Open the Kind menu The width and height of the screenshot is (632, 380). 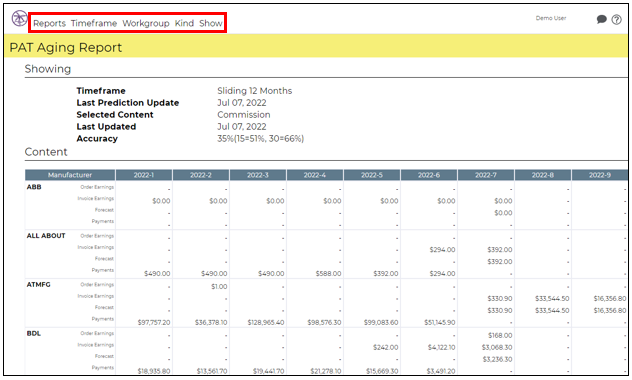coord(184,23)
